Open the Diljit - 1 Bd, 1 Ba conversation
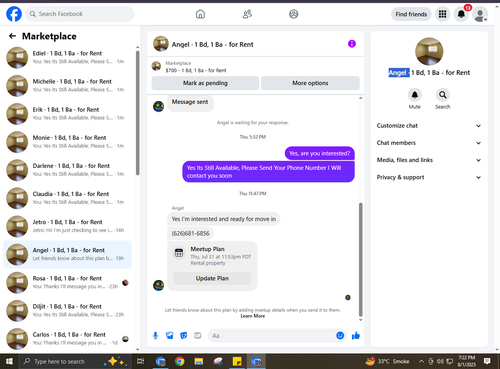 click(x=67, y=311)
